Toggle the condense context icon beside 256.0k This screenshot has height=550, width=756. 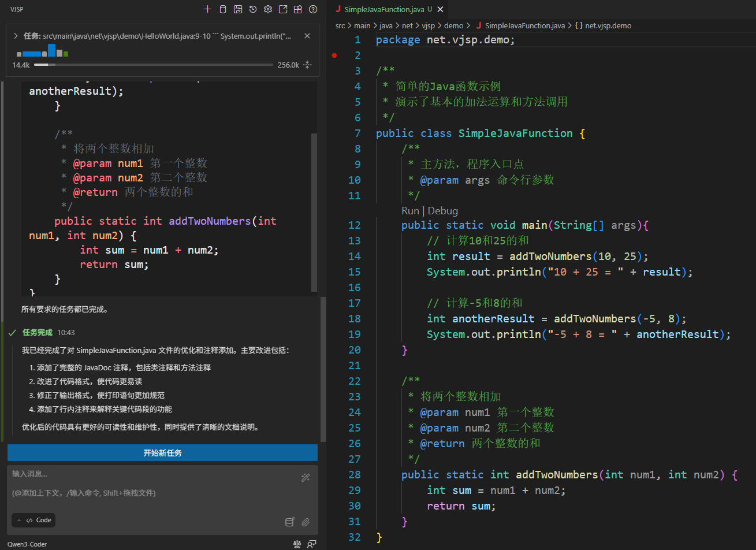(x=307, y=65)
